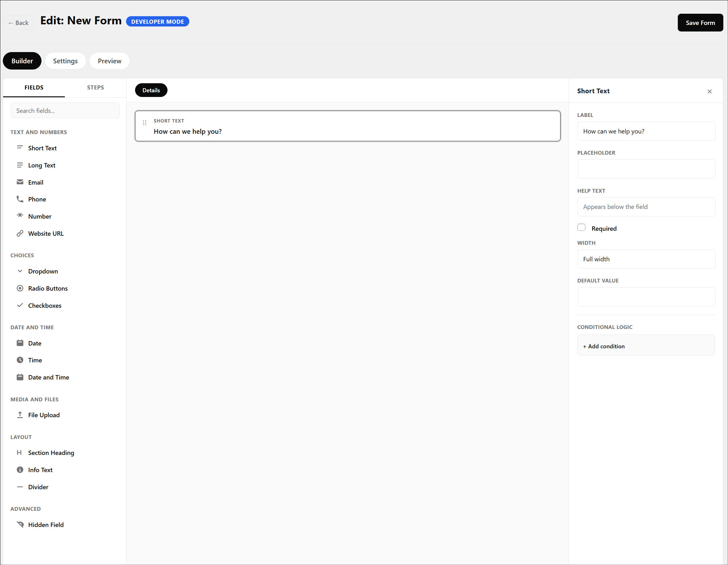Select the Info Text layout icon
Image resolution: width=728 pixels, height=565 pixels.
[20, 470]
